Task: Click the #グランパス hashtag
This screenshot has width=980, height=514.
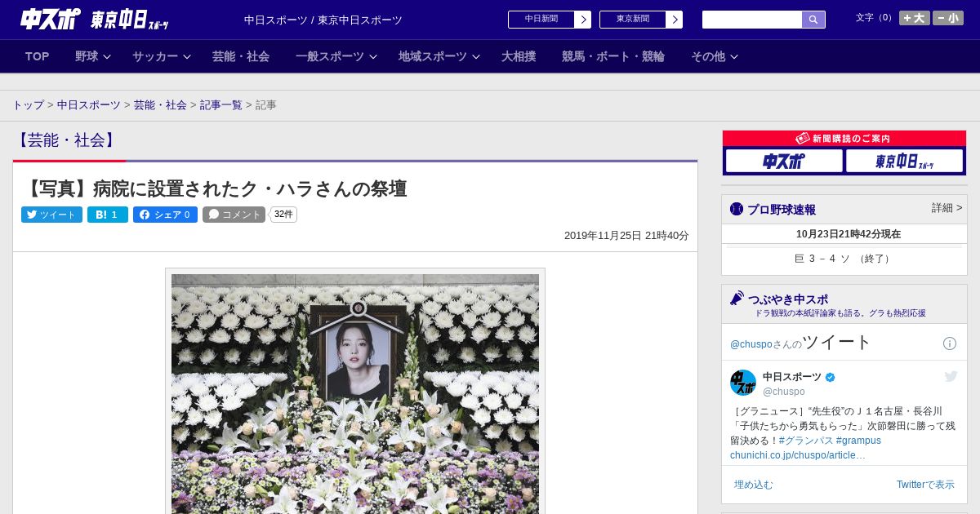Action: pyautogui.click(x=806, y=441)
